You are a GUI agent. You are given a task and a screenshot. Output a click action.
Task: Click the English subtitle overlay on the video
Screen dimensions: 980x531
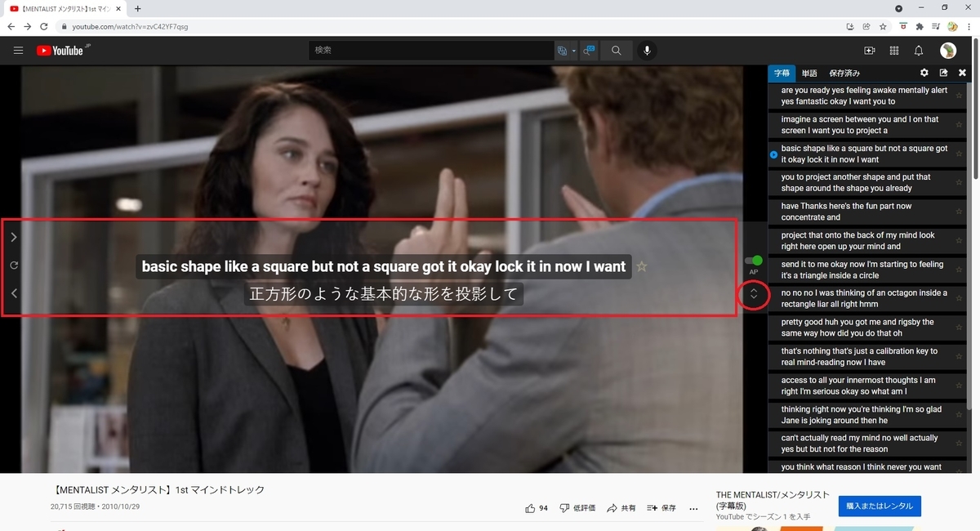[384, 266]
